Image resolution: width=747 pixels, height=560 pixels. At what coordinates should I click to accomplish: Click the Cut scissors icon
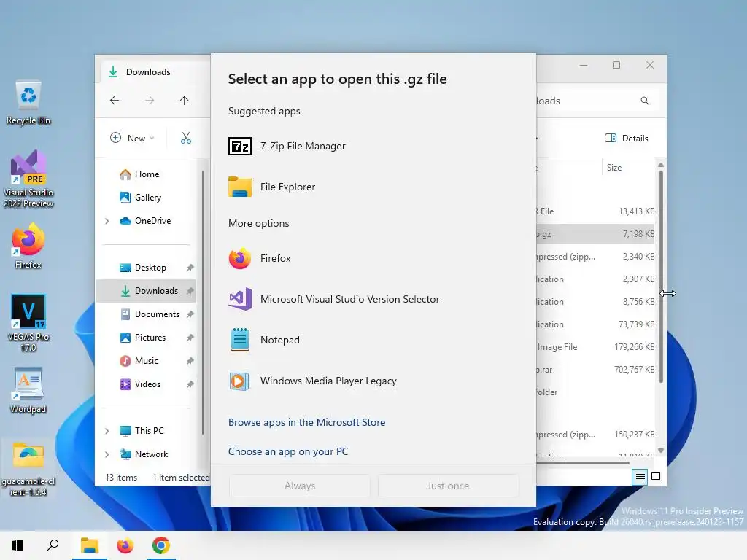(186, 138)
